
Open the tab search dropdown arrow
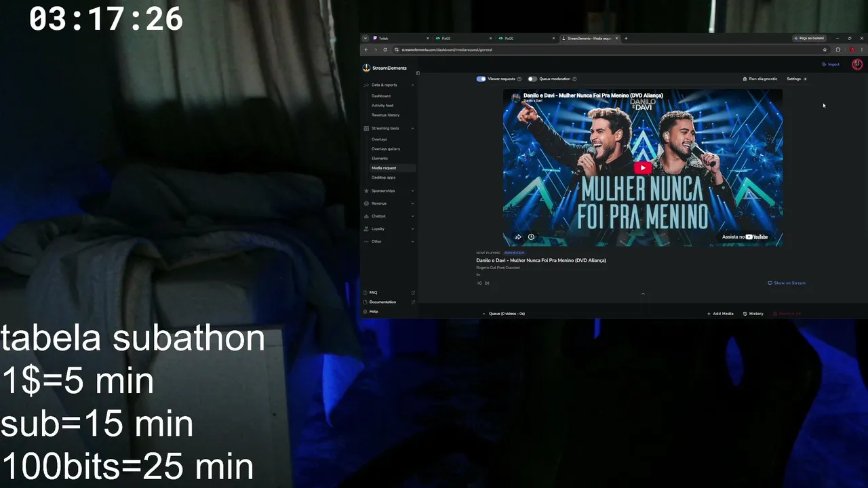[365, 39]
